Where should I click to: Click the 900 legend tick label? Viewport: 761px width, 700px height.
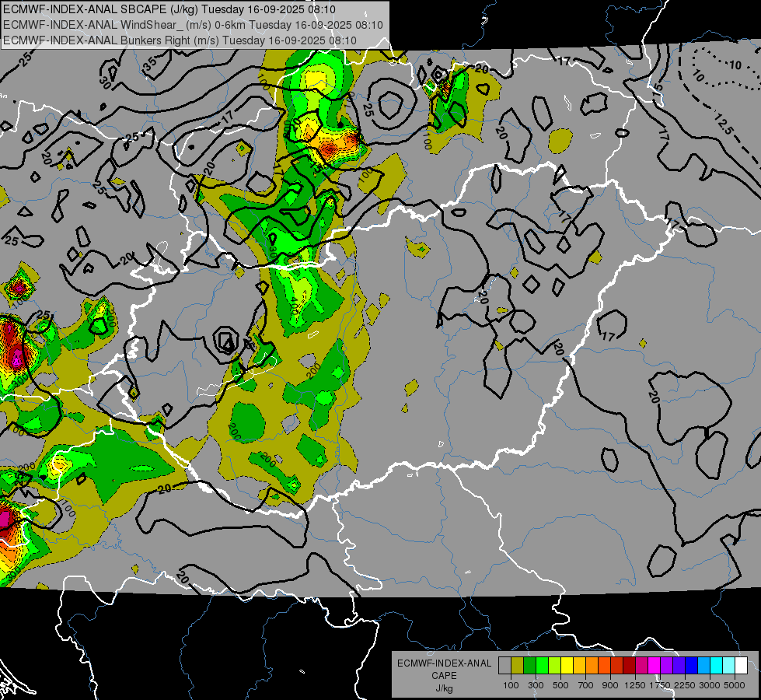pos(610,685)
